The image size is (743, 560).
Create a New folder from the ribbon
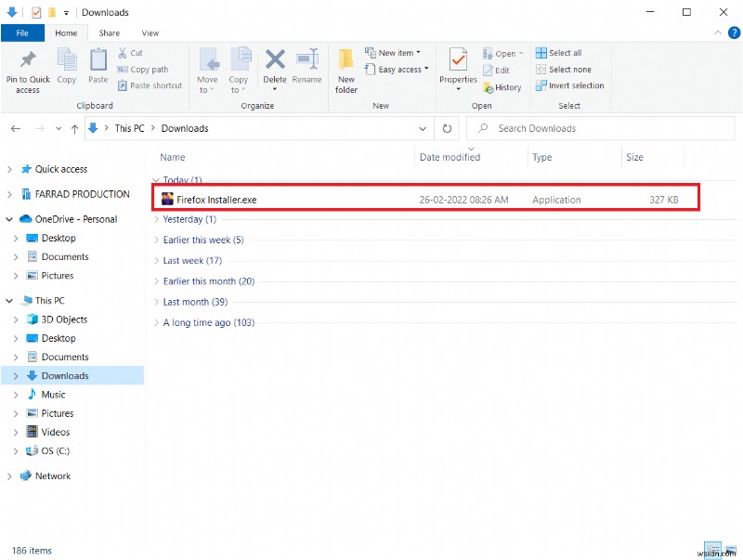[x=345, y=70]
